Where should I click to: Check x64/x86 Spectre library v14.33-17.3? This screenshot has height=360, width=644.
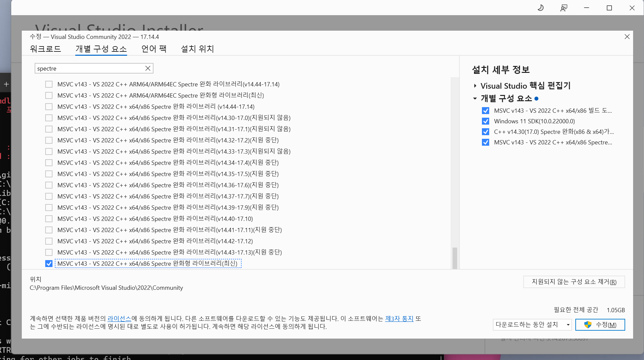click(x=49, y=152)
